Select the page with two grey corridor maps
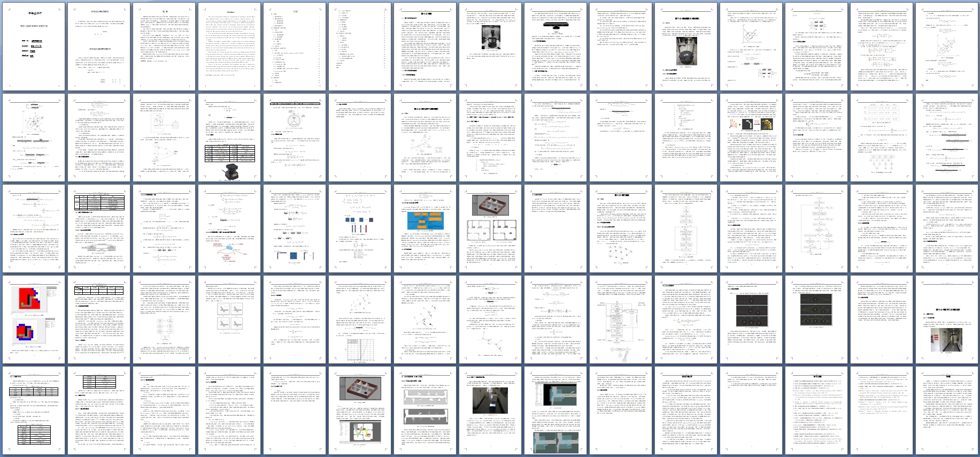Viewport: 980px width, 457px height. 425,410
